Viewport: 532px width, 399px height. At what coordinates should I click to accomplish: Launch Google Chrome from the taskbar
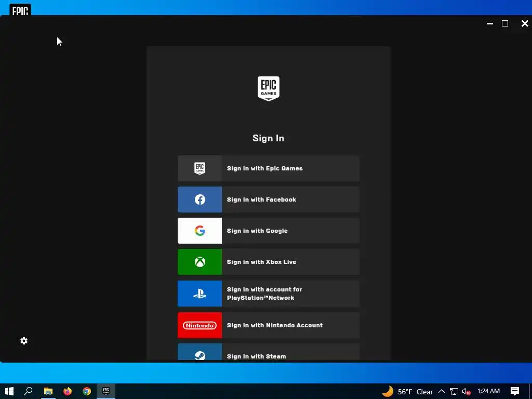pos(87,391)
